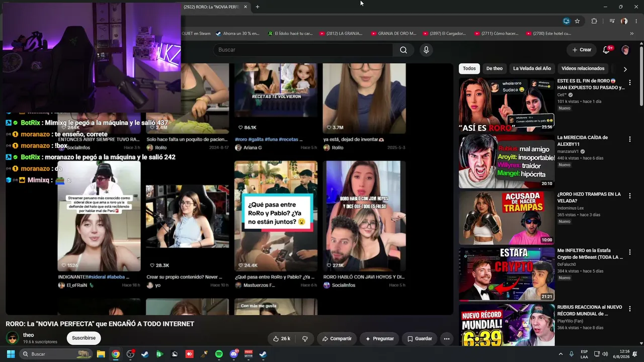The height and width of the screenshot is (362, 644).
Task: Click the Suscribirse button
Action: pyautogui.click(x=84, y=338)
